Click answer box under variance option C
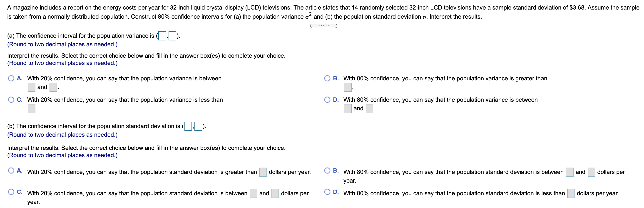 (32, 109)
